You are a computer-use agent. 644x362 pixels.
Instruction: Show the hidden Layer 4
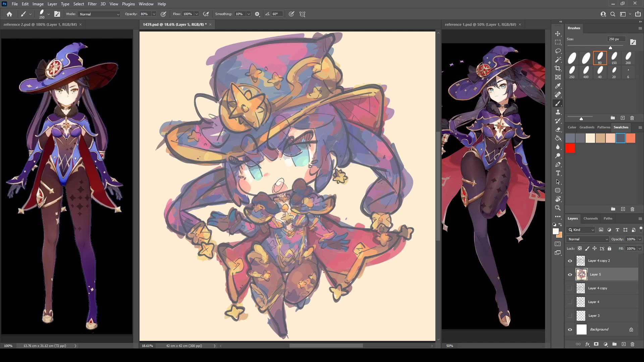(570, 302)
